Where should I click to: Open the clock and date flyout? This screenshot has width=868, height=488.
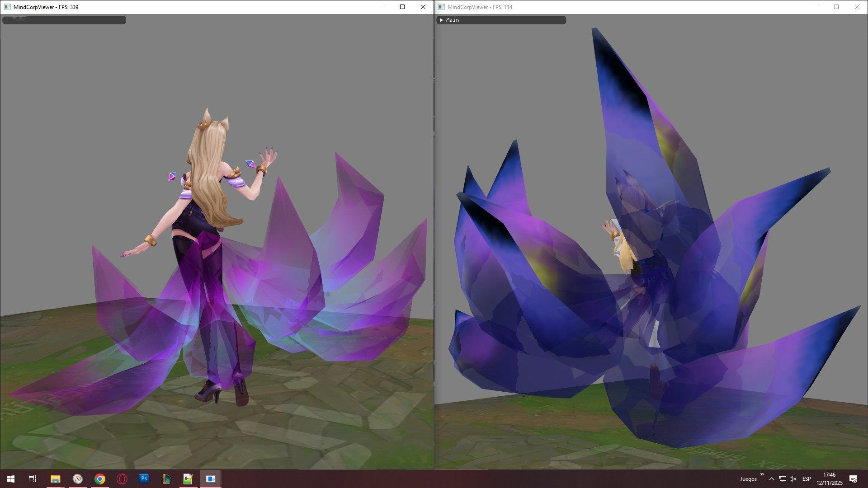[829, 479]
